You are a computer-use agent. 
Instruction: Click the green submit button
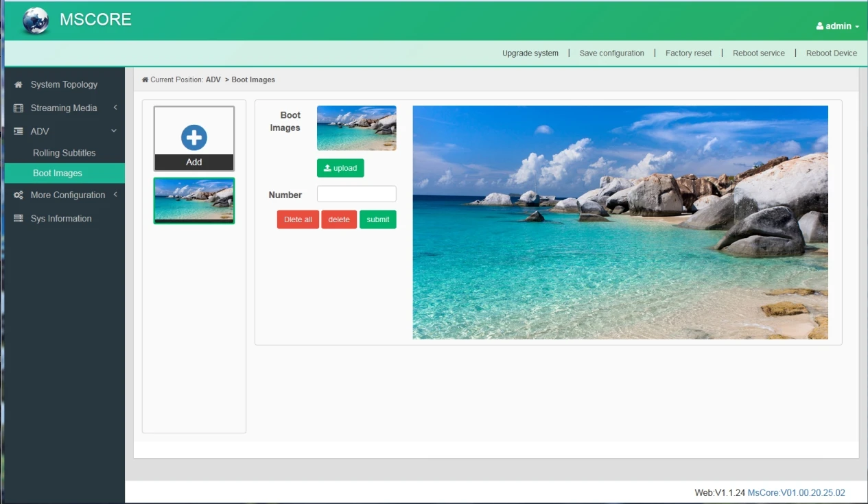(377, 219)
